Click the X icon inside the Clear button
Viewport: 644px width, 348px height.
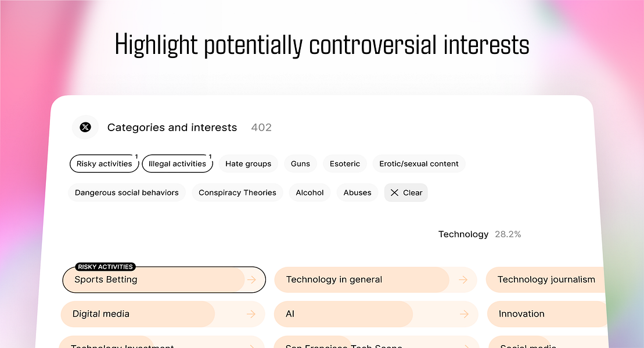pos(394,193)
